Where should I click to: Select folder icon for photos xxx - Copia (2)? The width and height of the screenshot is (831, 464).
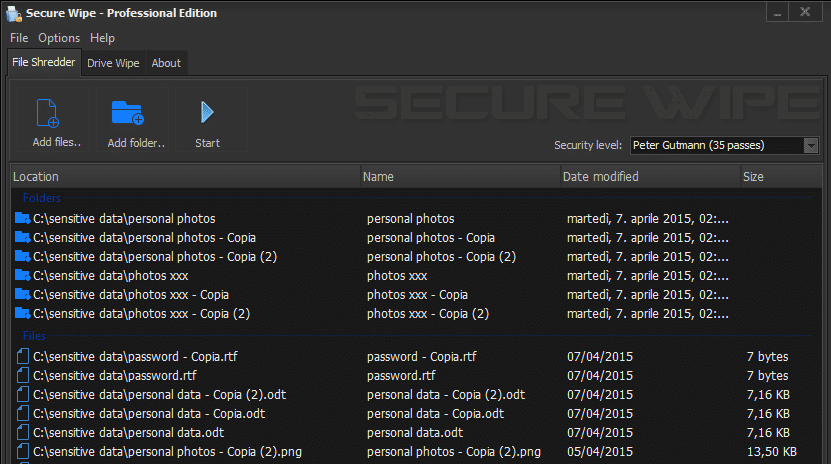click(22, 314)
